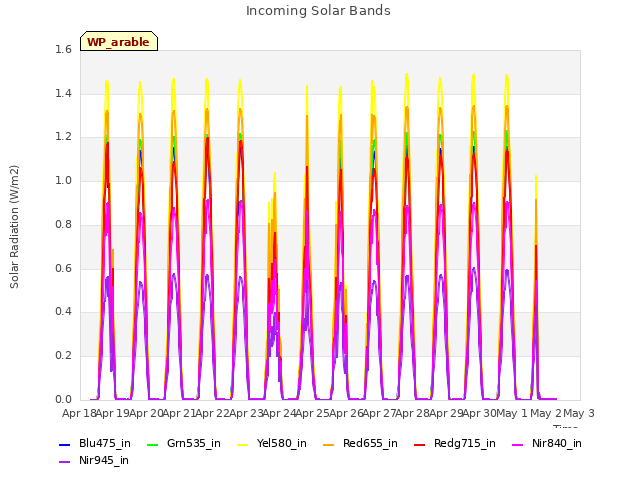This screenshot has width=640, height=480.
Task: Click the 0.0 y-axis tick label
Action: coord(63,399)
